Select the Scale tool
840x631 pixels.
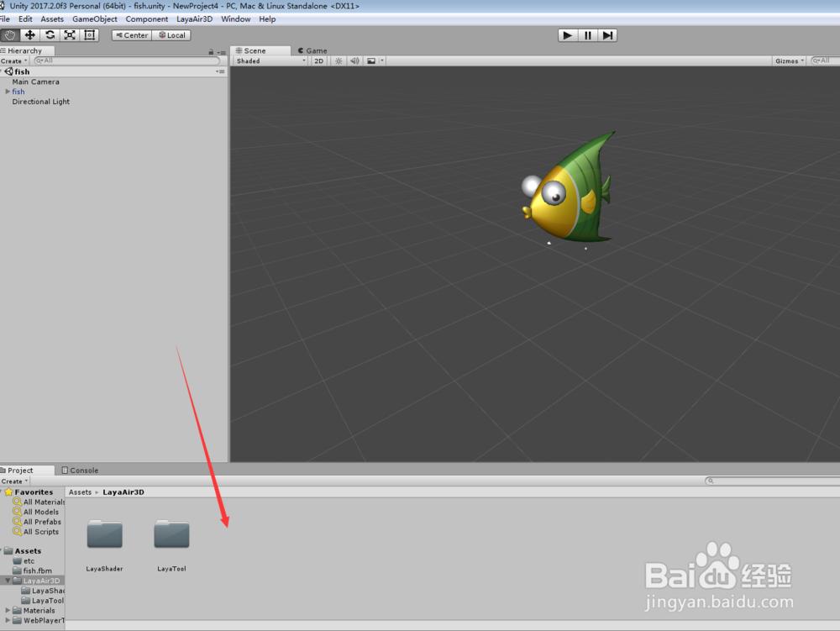69,34
